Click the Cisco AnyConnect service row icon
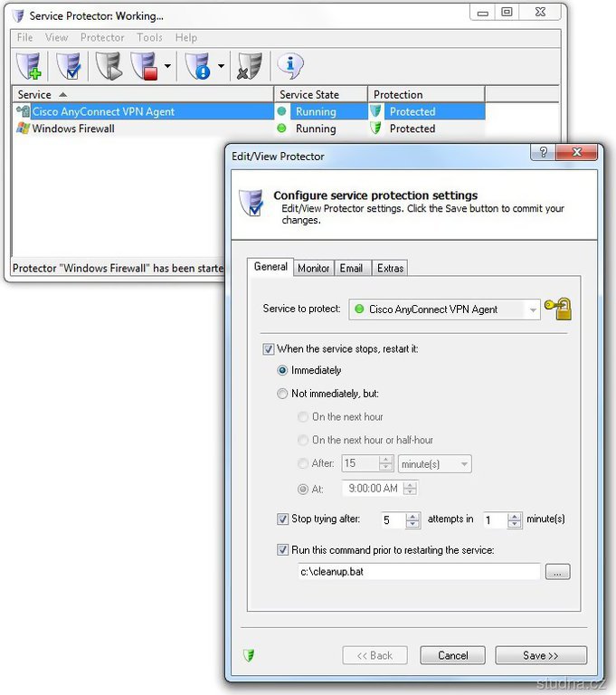Screen dimensions: 616x695 [23, 110]
